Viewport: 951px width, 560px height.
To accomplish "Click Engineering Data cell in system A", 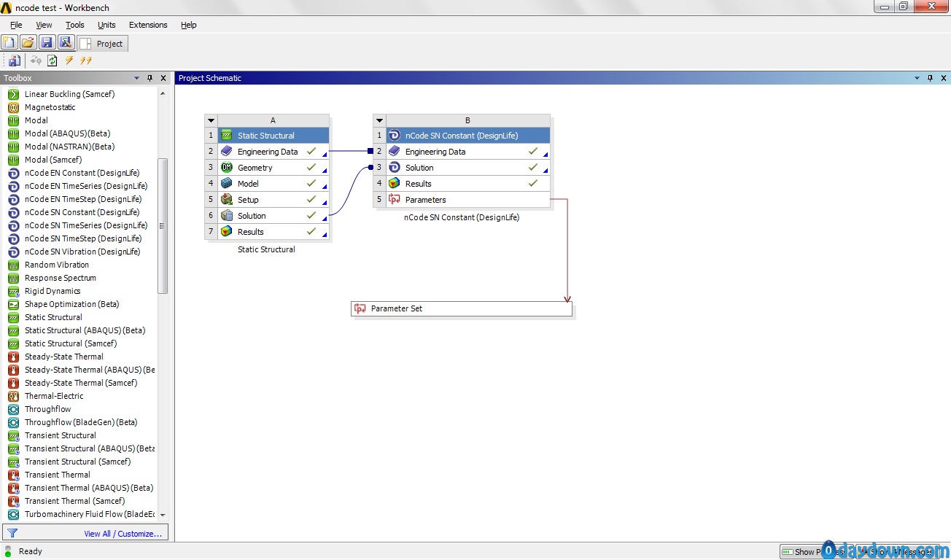I will click(x=273, y=152).
